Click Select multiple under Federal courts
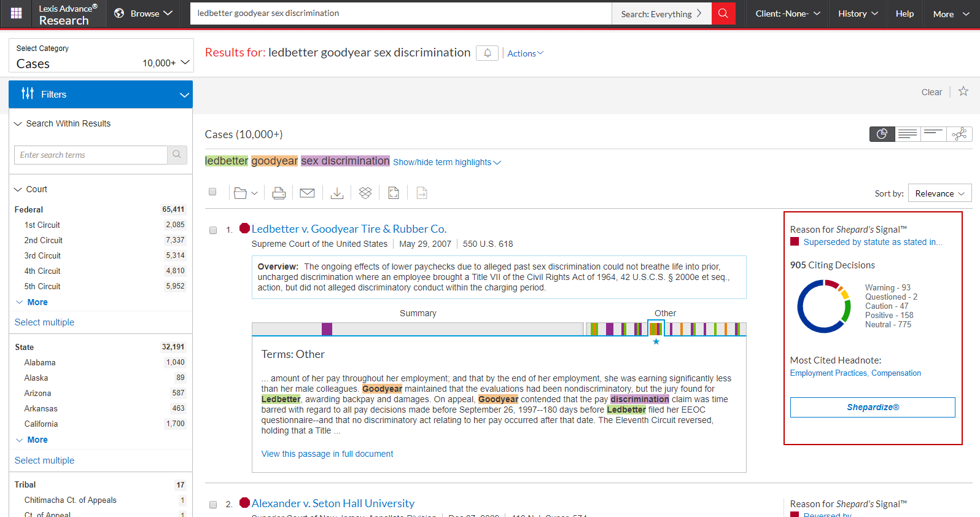Viewport: 980px width, 517px height. 44,322
